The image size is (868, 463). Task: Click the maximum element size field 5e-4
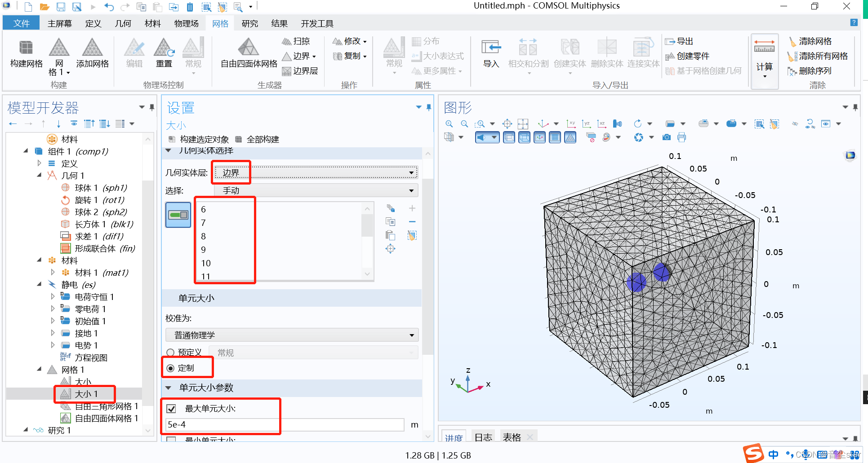point(285,424)
